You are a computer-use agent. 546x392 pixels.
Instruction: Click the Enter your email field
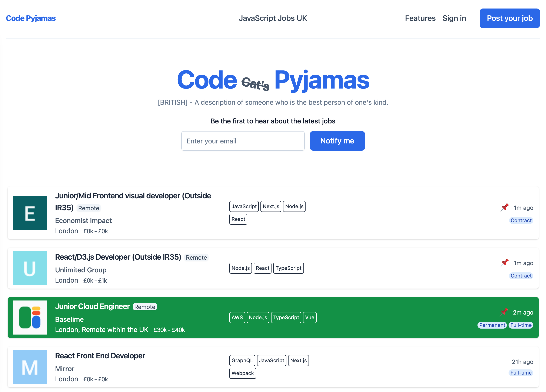[243, 141]
